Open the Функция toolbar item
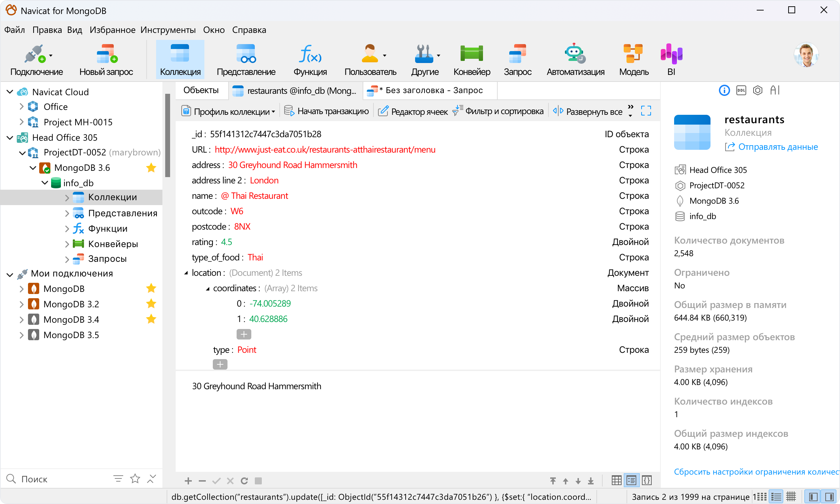 [x=310, y=60]
